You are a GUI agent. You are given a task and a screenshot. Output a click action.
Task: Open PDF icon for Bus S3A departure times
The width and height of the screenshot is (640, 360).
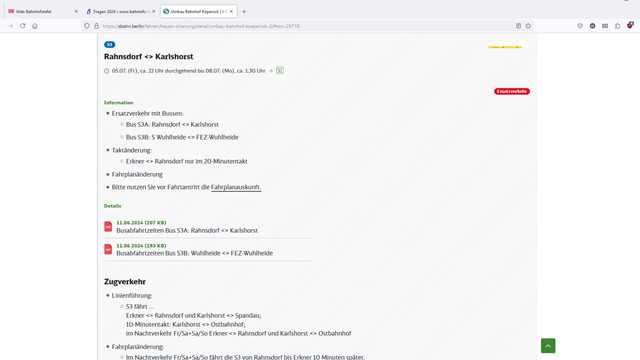108,227
